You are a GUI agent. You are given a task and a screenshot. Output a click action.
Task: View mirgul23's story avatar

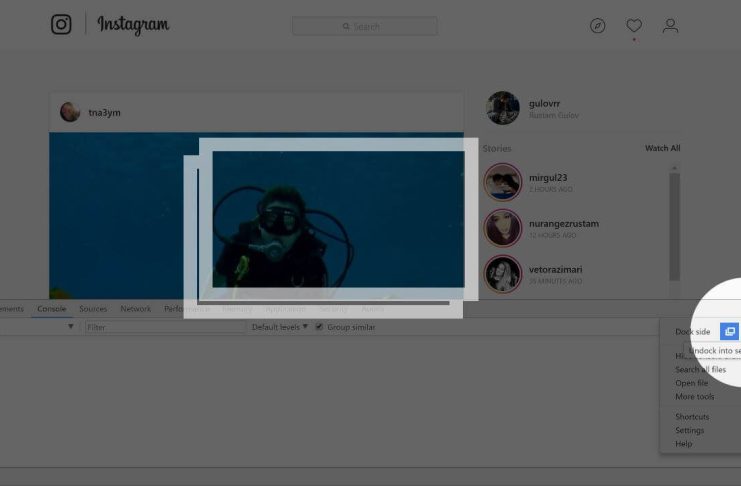pyautogui.click(x=502, y=182)
